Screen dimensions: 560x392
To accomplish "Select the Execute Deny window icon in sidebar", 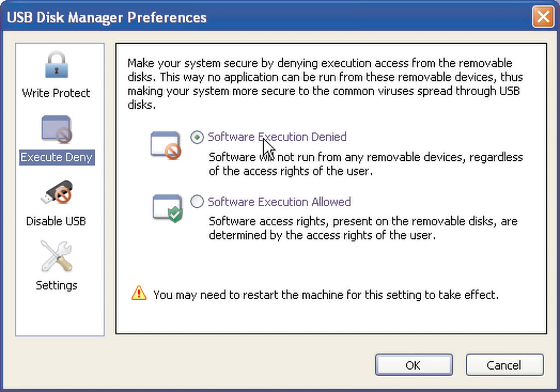I will pyautogui.click(x=57, y=129).
